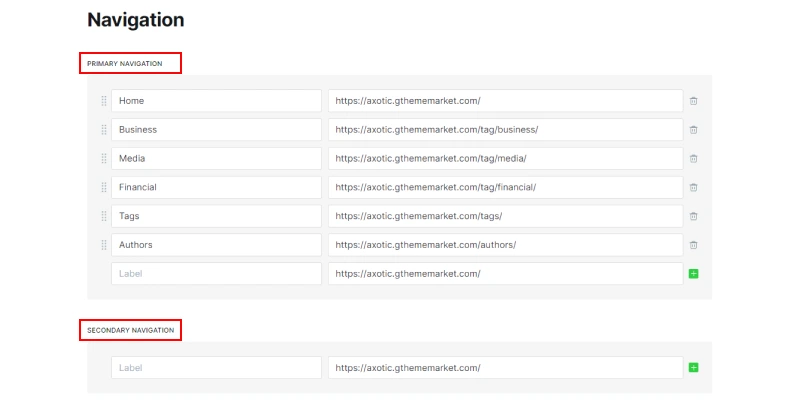The width and height of the screenshot is (800, 400).
Task: Remove the Tags navigation row
Action: (x=693, y=216)
